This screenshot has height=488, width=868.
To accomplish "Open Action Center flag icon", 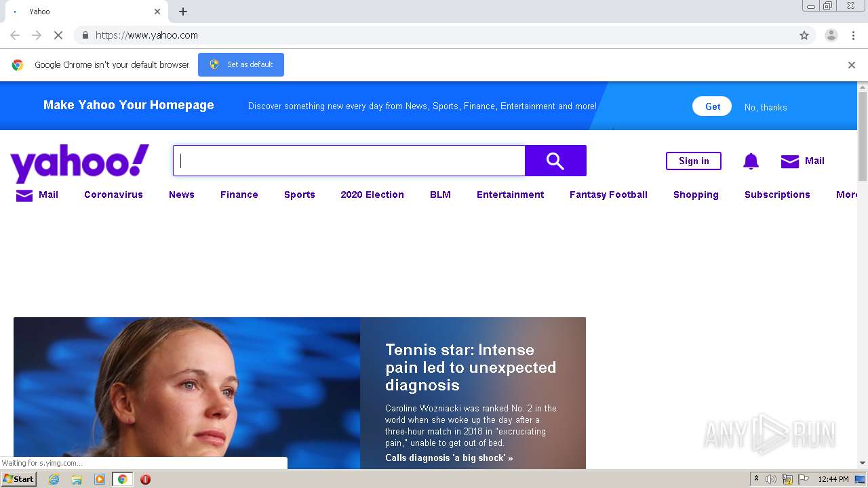I will [x=803, y=479].
